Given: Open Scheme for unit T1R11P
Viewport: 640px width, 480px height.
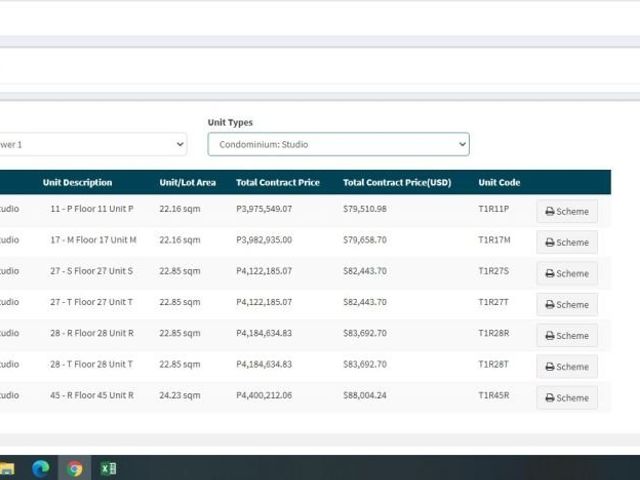Looking at the screenshot, I should tap(567, 211).
